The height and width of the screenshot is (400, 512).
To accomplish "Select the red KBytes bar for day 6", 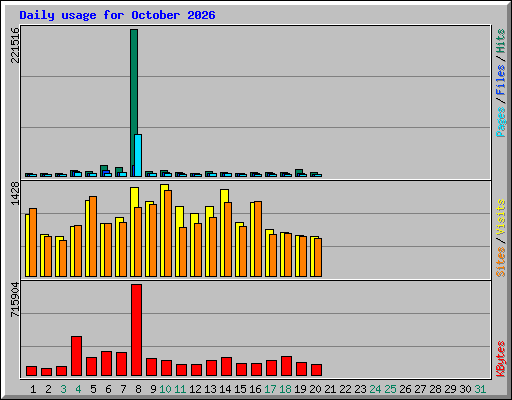I will point(106,363).
